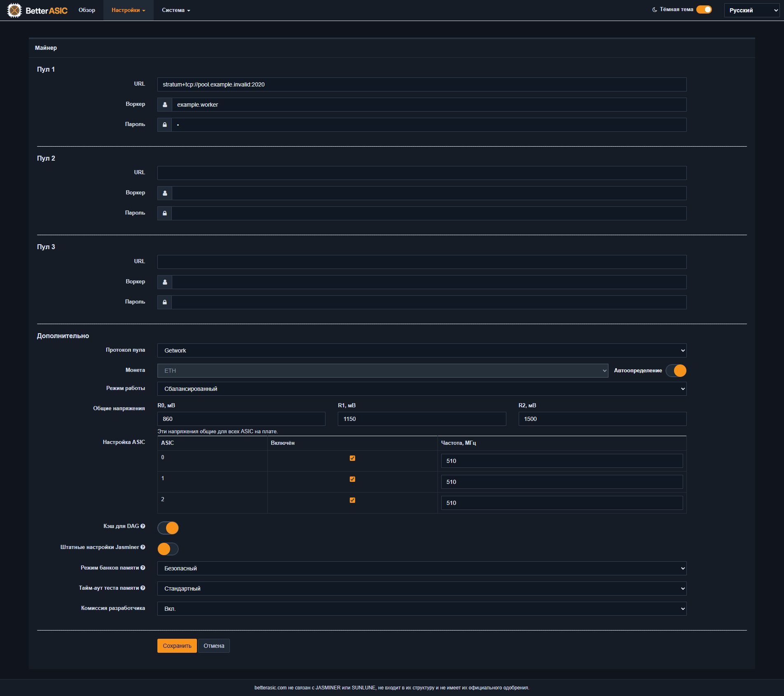This screenshot has width=784, height=696.
Task: Uncheck the enabled checkbox for ASIC 2
Action: [352, 500]
